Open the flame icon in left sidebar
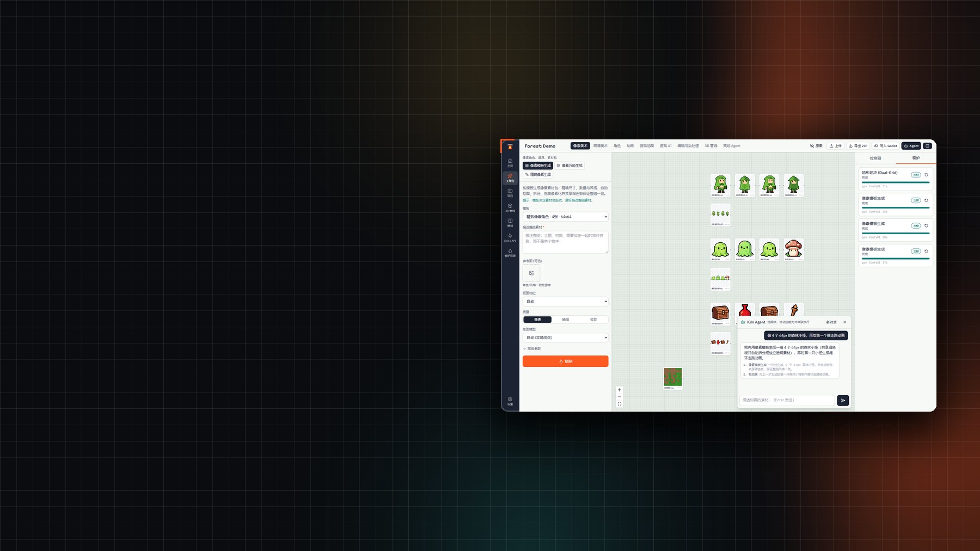 pyautogui.click(x=510, y=253)
